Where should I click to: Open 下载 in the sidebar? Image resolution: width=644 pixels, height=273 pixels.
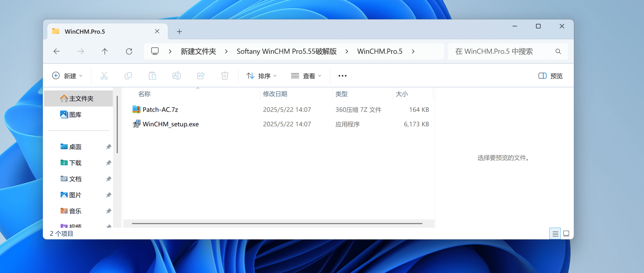click(75, 163)
